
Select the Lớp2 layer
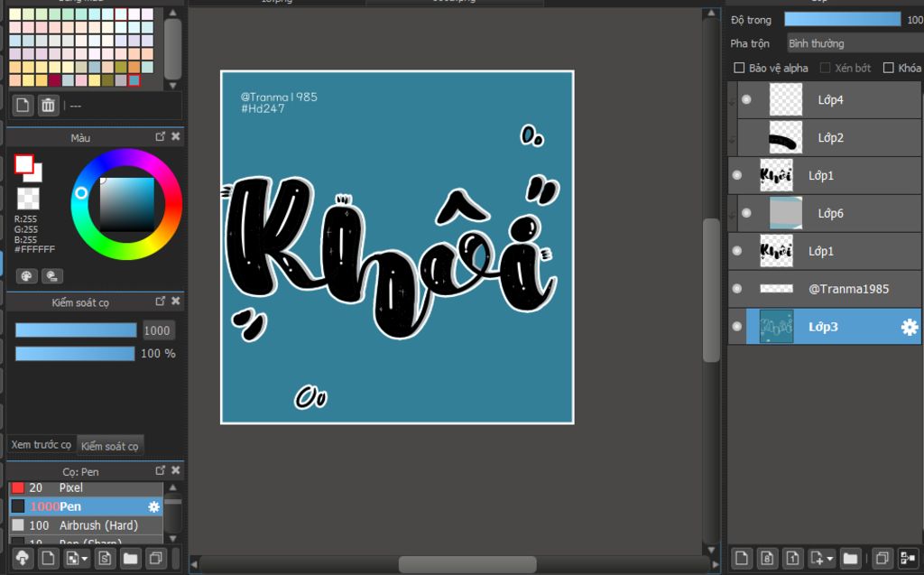pos(829,137)
